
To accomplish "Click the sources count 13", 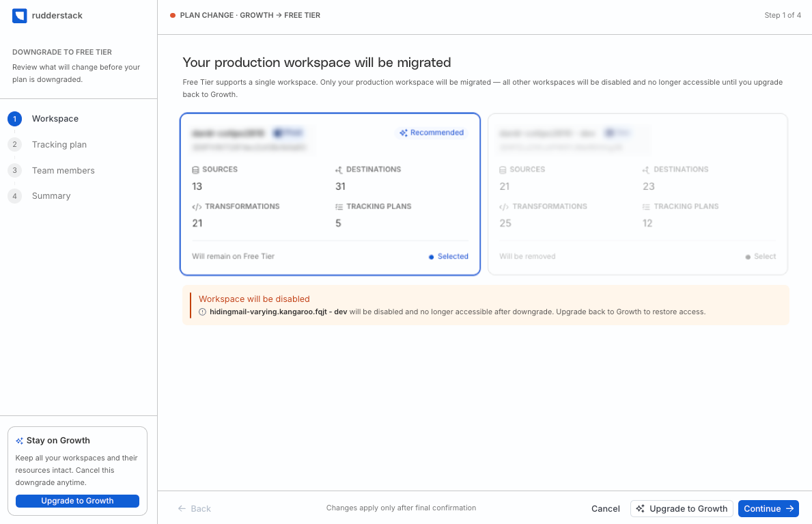I will (x=197, y=187).
